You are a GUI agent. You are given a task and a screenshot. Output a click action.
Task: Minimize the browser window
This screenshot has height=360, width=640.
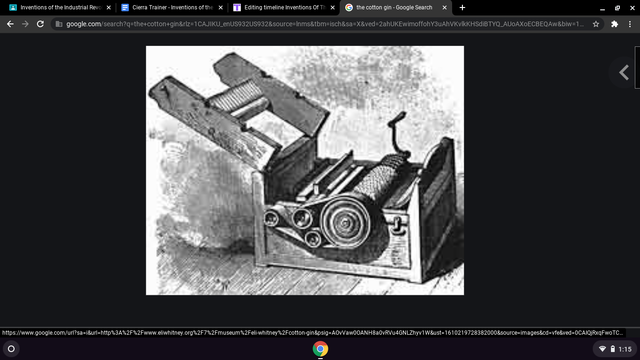click(602, 8)
